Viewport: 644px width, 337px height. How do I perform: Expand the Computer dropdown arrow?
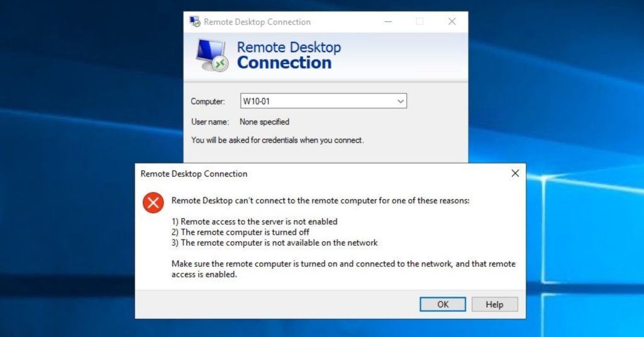click(401, 101)
